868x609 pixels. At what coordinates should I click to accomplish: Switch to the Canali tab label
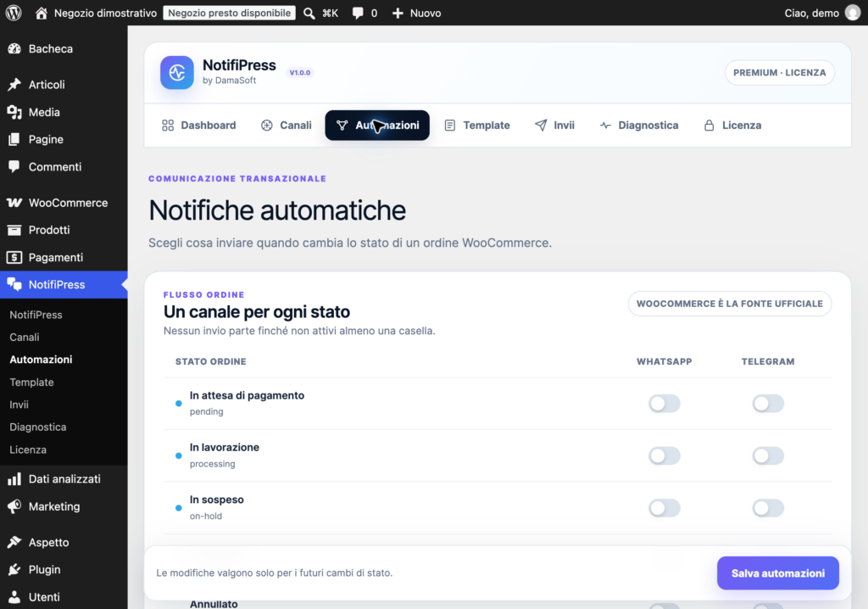pyautogui.click(x=296, y=126)
